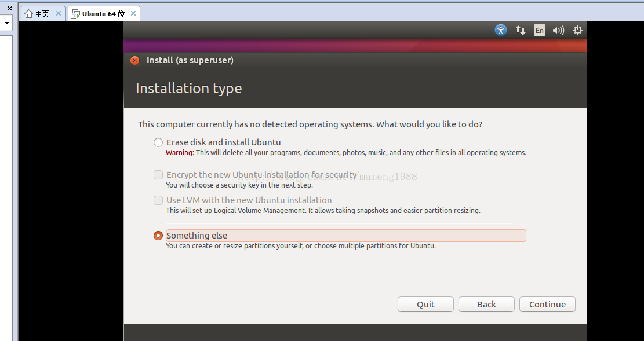This screenshot has width=644, height=341.
Task: Open the network connections indicator
Action: [521, 30]
